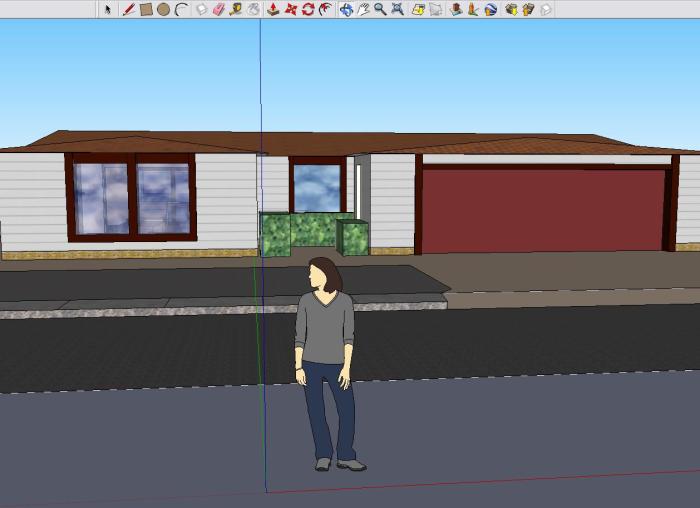
Task: Click the Zoom Extents icon
Action: pyautogui.click(x=398, y=9)
